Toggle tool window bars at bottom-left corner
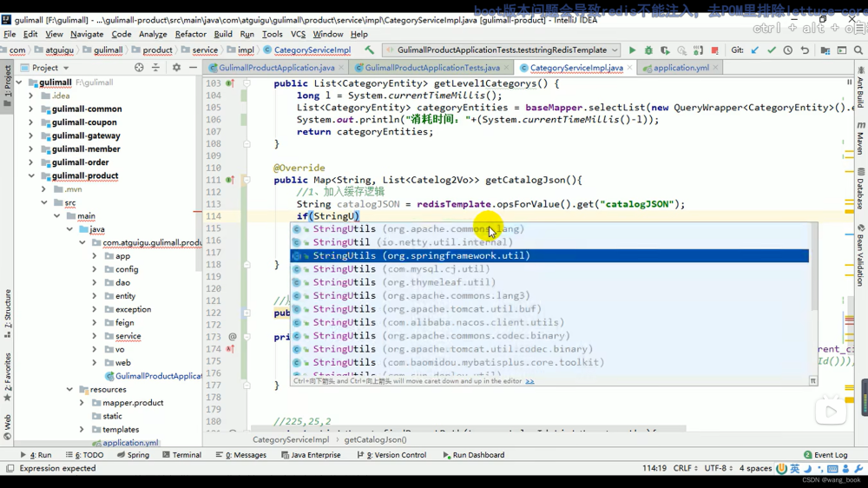The image size is (868, 488). [x=10, y=469]
